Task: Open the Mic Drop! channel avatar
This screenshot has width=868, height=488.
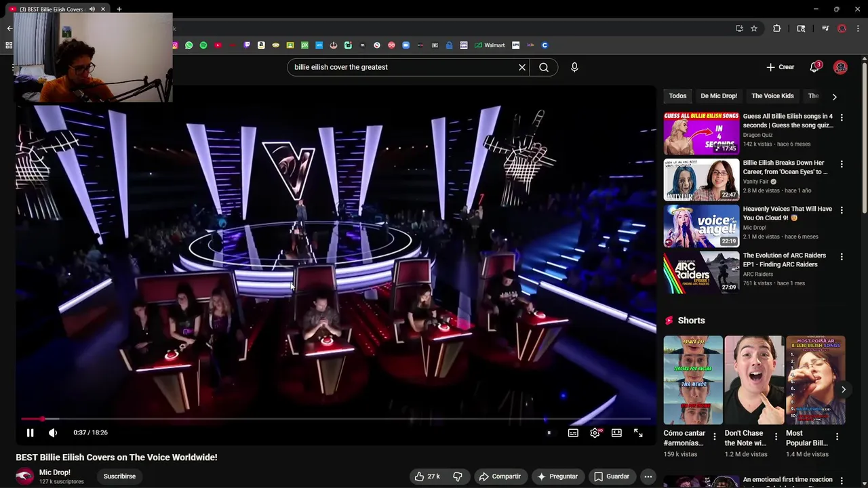Action: click(25, 476)
